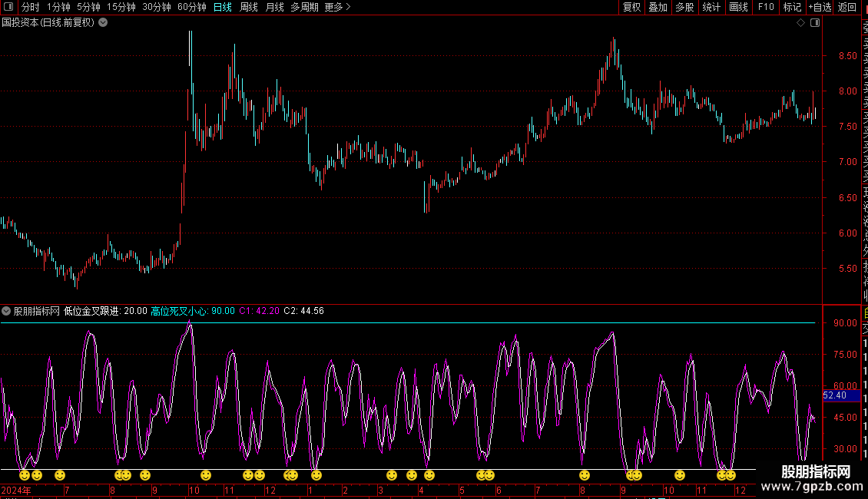This screenshot has height=499, width=868.
Task: Click the diamond icon in chart corner
Action: click(800, 23)
